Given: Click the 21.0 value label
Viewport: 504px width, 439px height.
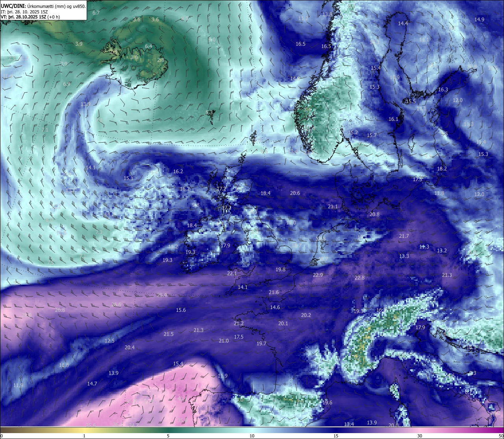Looking at the screenshot, I should pyautogui.click(x=224, y=341).
